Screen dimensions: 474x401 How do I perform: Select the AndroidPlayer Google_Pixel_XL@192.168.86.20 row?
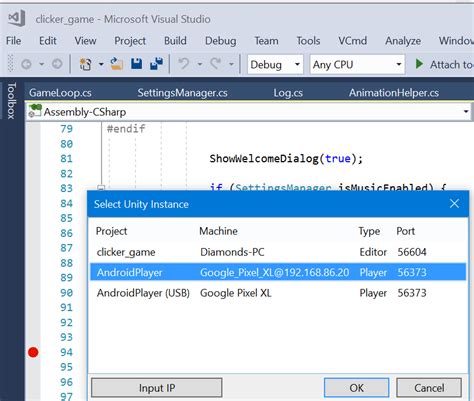pos(278,272)
